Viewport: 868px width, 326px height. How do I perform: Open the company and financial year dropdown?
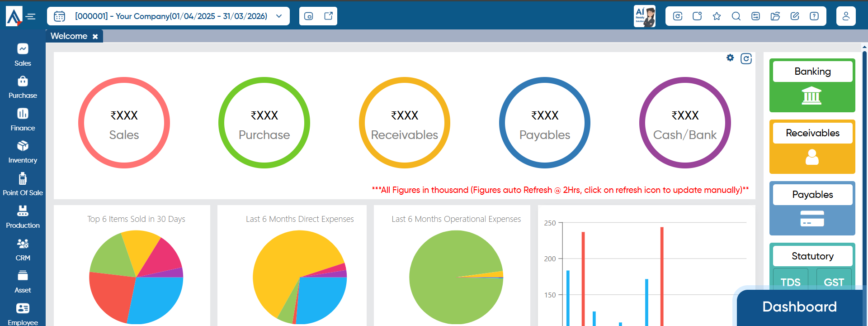(168, 16)
